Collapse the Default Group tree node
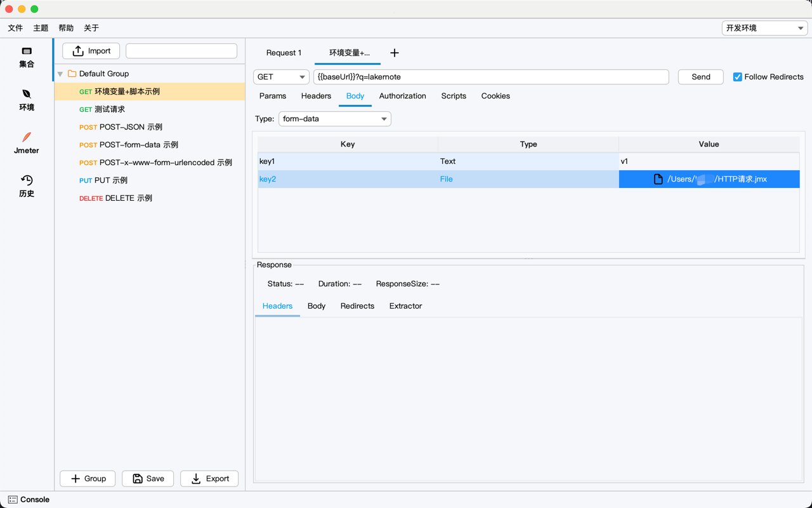Viewport: 812px width, 508px height. coord(60,74)
